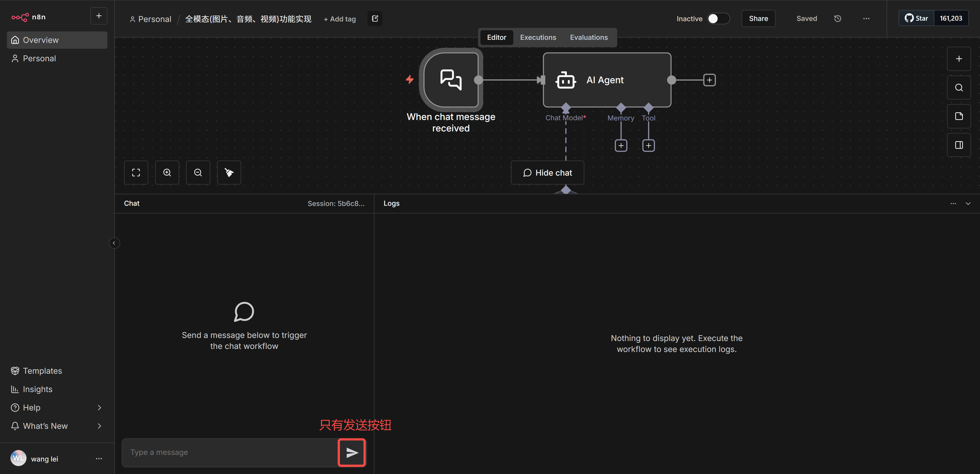Hide the chat panel
The image size is (980, 474).
click(547, 173)
